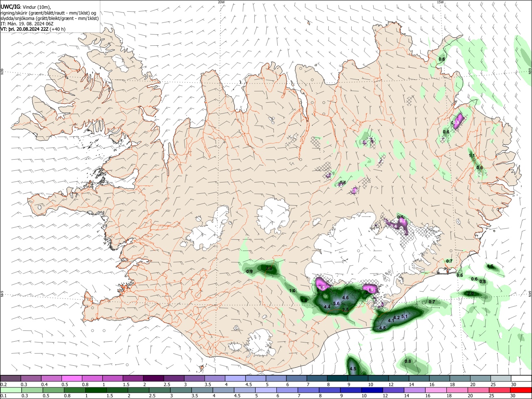
Task: Pick the darkest green 1 swatch in the bottom legend row
Action: pyautogui.click(x=96, y=390)
